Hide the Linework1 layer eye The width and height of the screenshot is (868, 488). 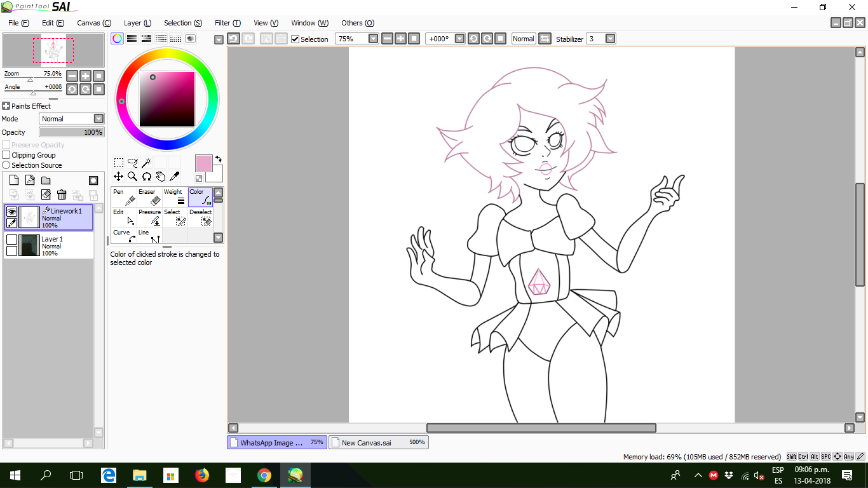coord(11,212)
